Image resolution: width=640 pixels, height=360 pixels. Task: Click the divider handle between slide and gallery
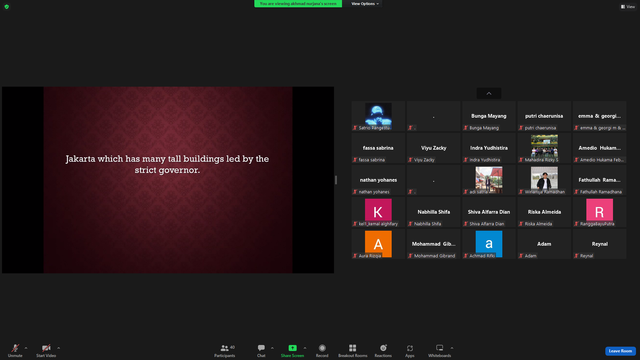(336, 180)
